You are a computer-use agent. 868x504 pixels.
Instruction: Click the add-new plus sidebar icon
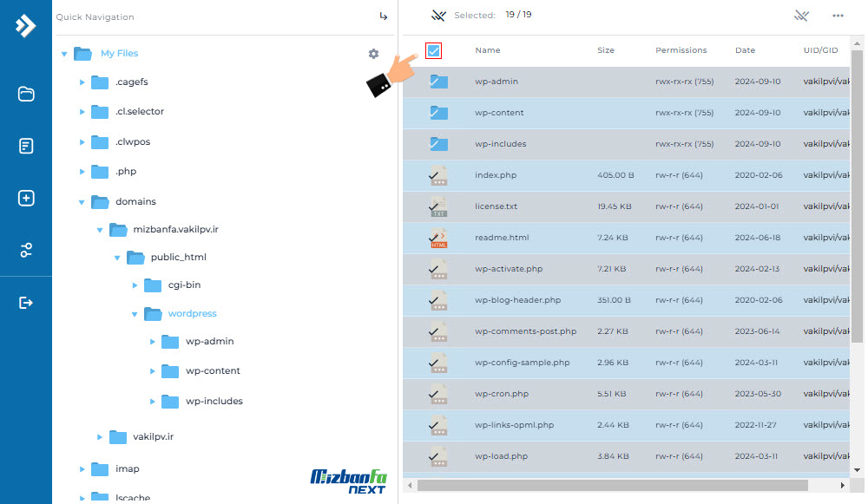pyautogui.click(x=26, y=198)
